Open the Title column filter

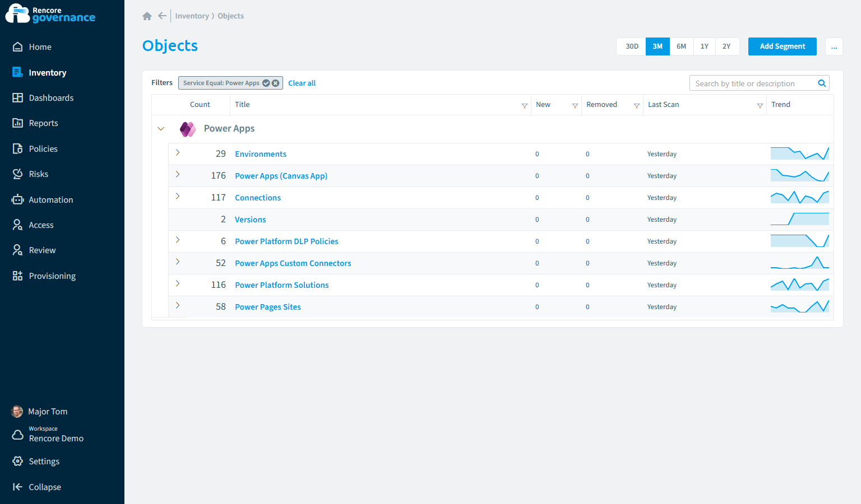[525, 105]
